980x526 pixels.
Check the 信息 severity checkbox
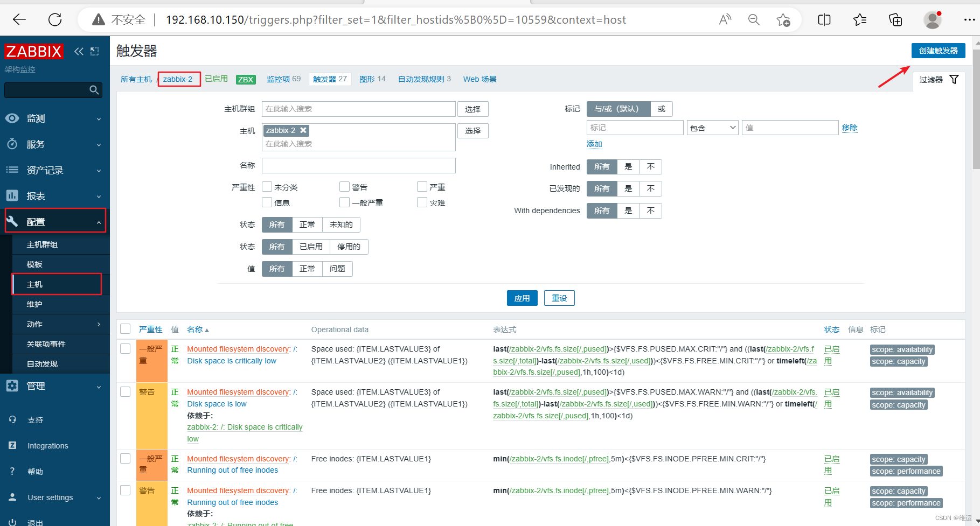[267, 202]
